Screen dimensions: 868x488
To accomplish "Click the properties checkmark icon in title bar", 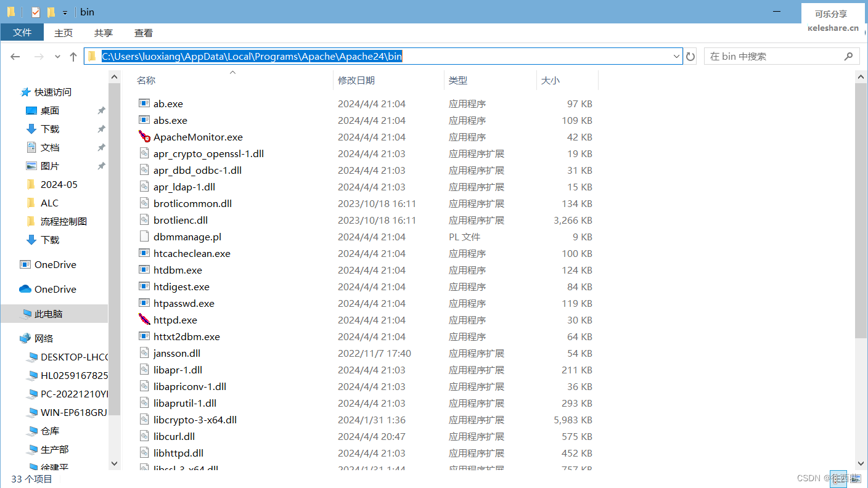I will coord(35,12).
